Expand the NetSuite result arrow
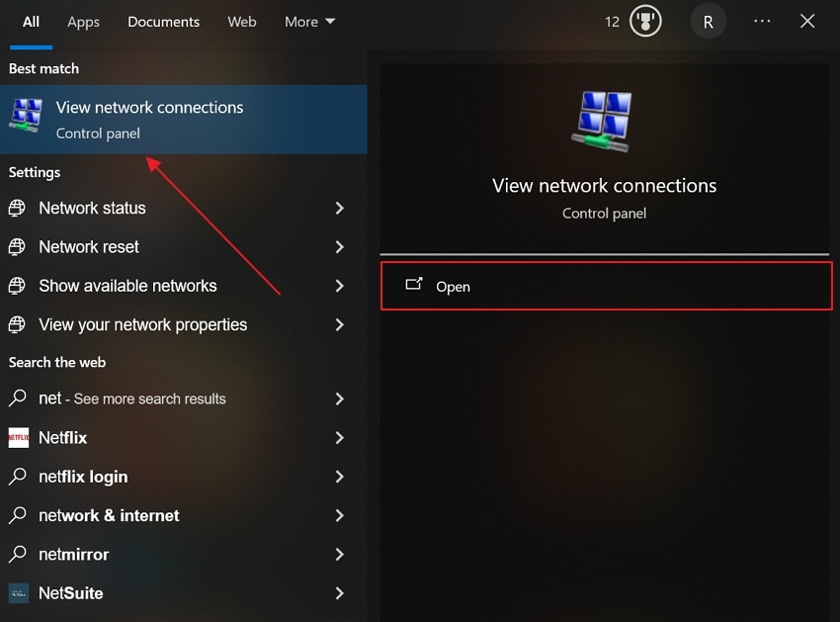Viewport: 840px width, 622px height. coord(339,593)
